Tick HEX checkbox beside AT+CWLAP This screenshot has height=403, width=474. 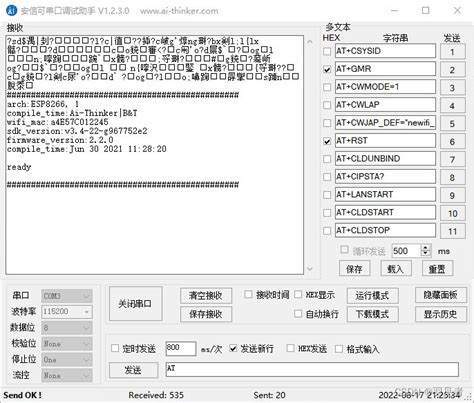[x=327, y=105]
